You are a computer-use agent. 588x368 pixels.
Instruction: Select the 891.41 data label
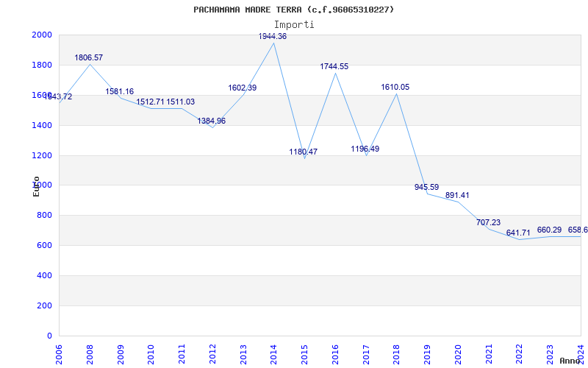457,195
